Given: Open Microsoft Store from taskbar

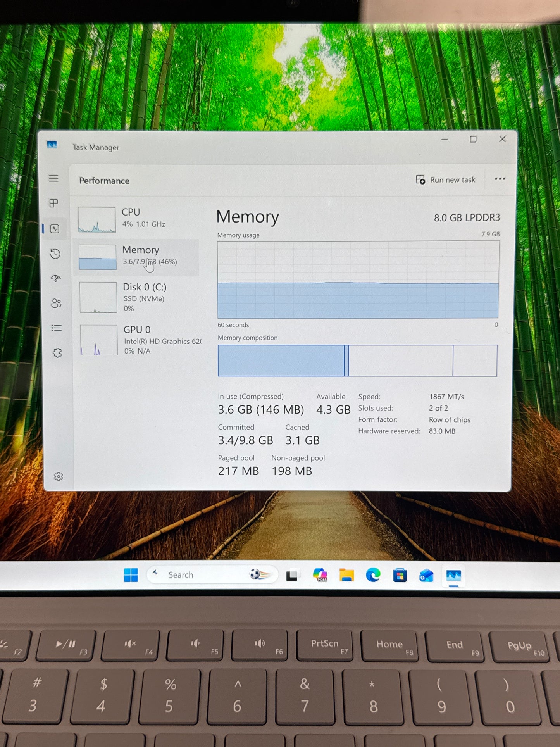Looking at the screenshot, I should tap(400, 575).
